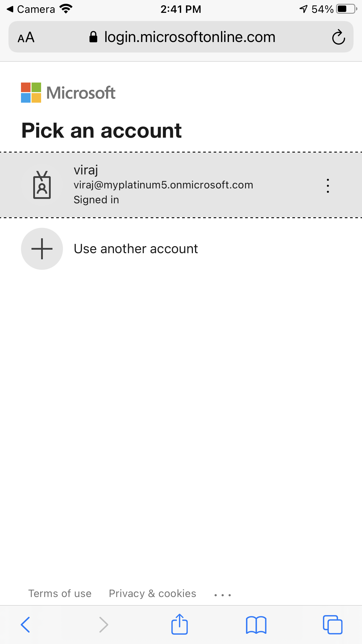362x644 pixels.
Task: Tap the badge avatar icon for viraj
Action: coord(42,185)
